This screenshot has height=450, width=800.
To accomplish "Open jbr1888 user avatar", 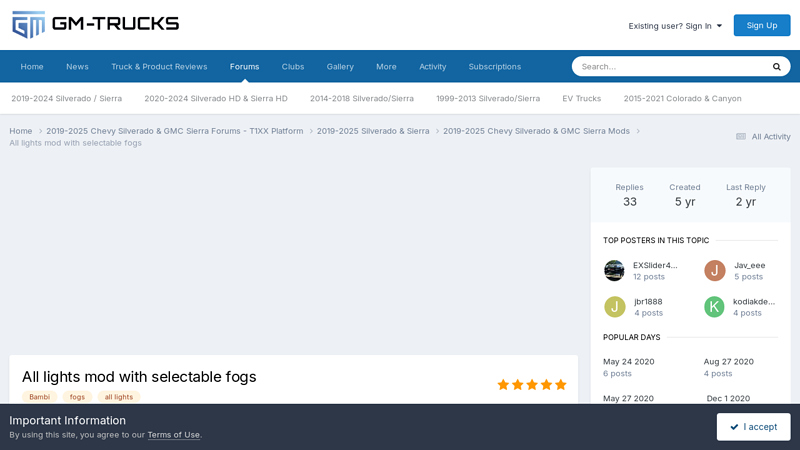I will (615, 307).
